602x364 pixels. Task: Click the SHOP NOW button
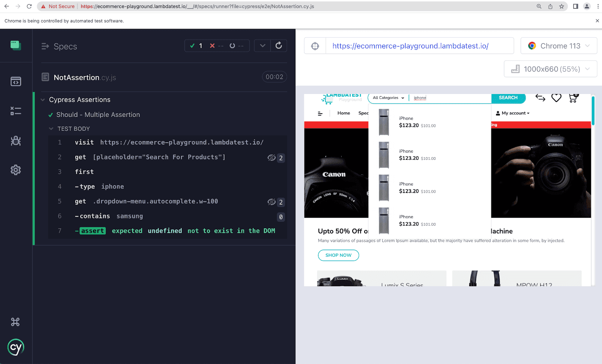click(338, 255)
